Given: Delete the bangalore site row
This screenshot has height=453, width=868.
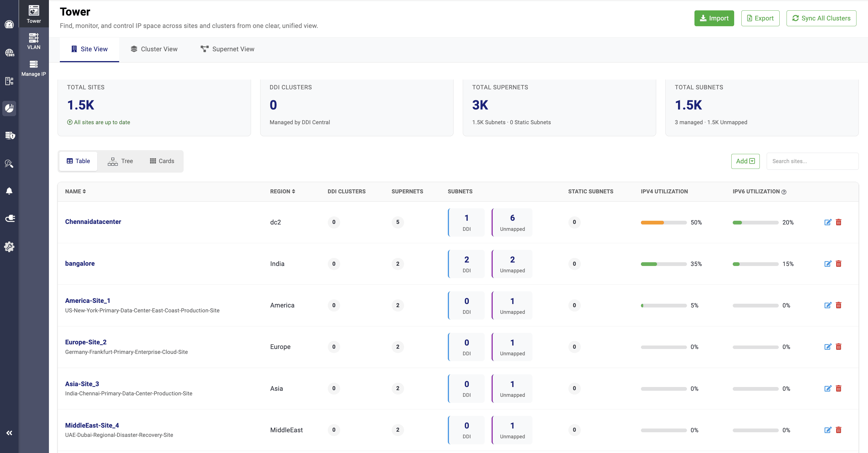Looking at the screenshot, I should tap(838, 263).
